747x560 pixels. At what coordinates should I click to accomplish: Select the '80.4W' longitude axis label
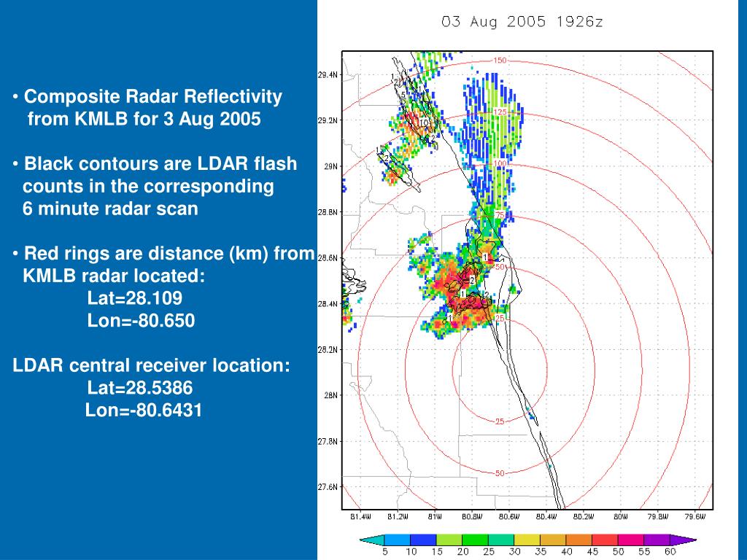click(546, 517)
